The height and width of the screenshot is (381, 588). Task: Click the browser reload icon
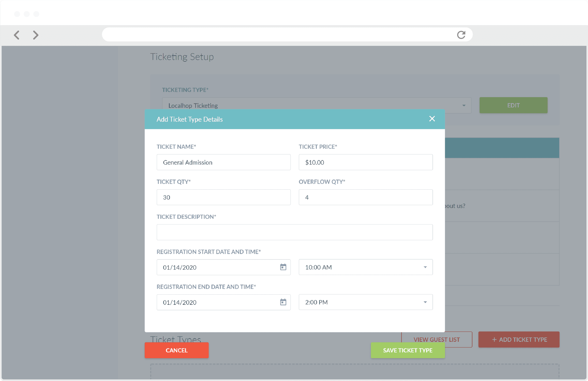coord(461,35)
